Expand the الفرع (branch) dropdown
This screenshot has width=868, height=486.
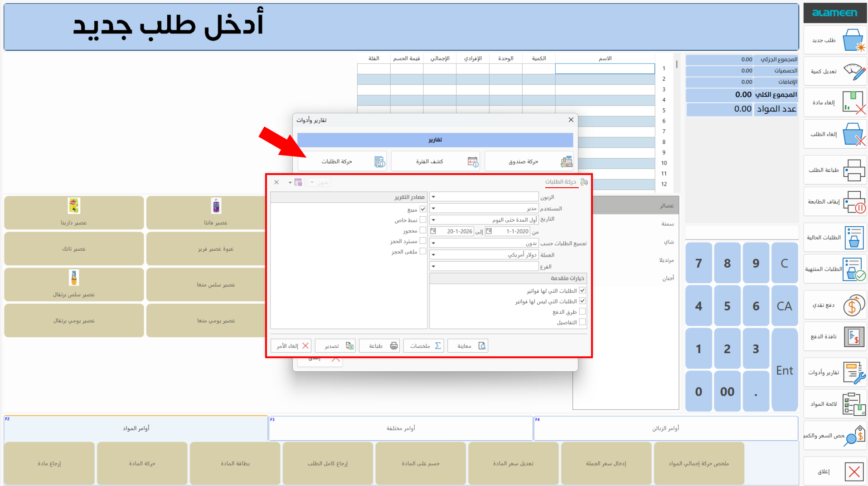[433, 267]
